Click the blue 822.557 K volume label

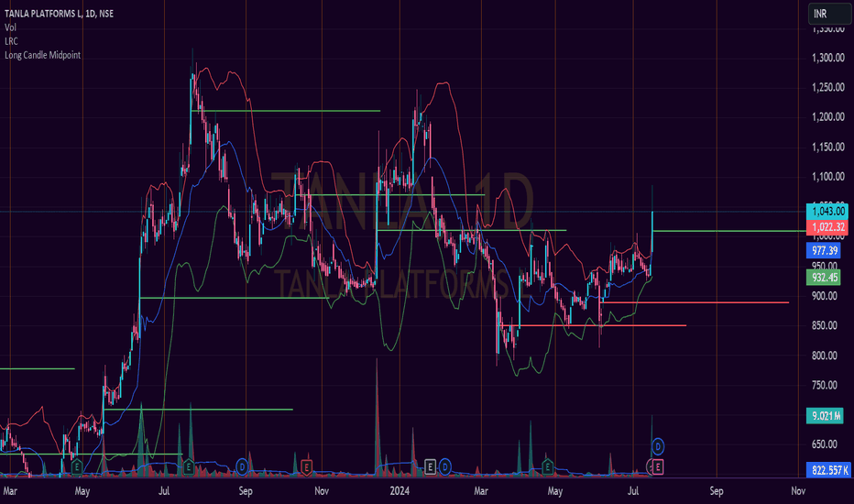pyautogui.click(x=828, y=470)
